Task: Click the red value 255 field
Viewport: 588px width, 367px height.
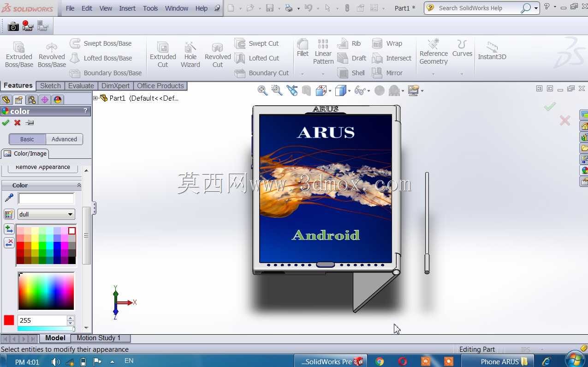Action: pos(42,320)
